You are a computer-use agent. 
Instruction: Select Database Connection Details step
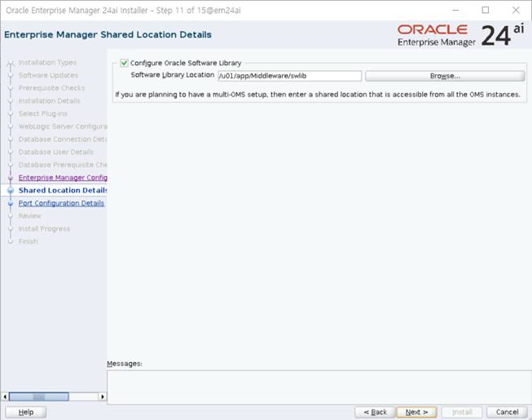63,139
